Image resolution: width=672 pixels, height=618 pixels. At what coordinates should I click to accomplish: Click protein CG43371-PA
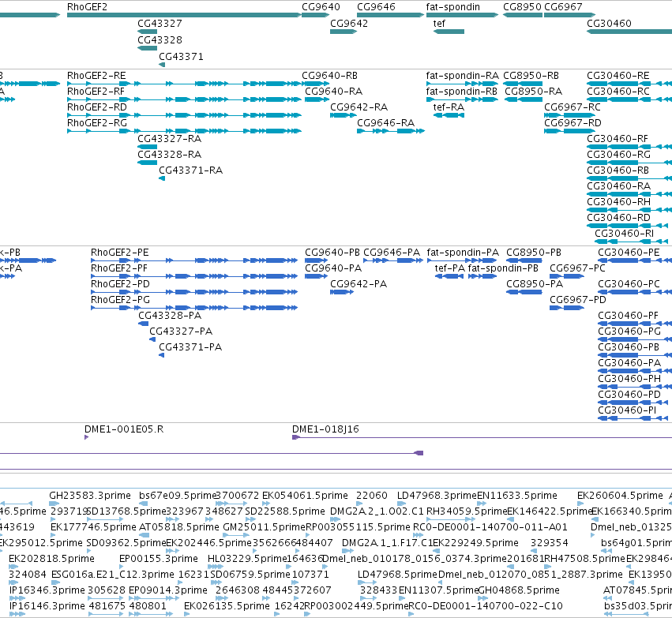pyautogui.click(x=190, y=347)
